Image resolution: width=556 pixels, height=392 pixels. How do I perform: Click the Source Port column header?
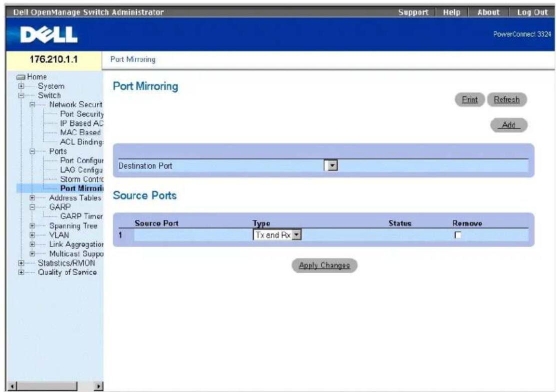pyautogui.click(x=156, y=223)
